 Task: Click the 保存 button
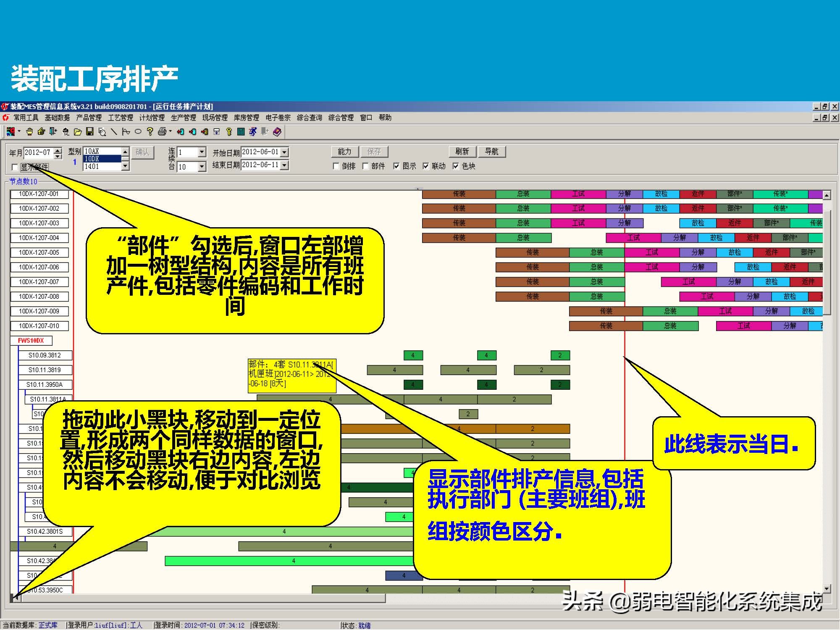374,152
